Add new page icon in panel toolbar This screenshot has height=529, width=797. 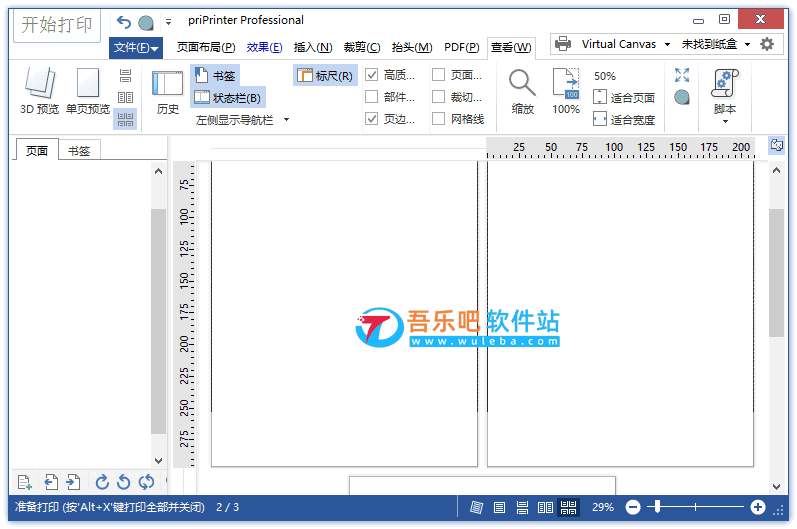(24, 482)
